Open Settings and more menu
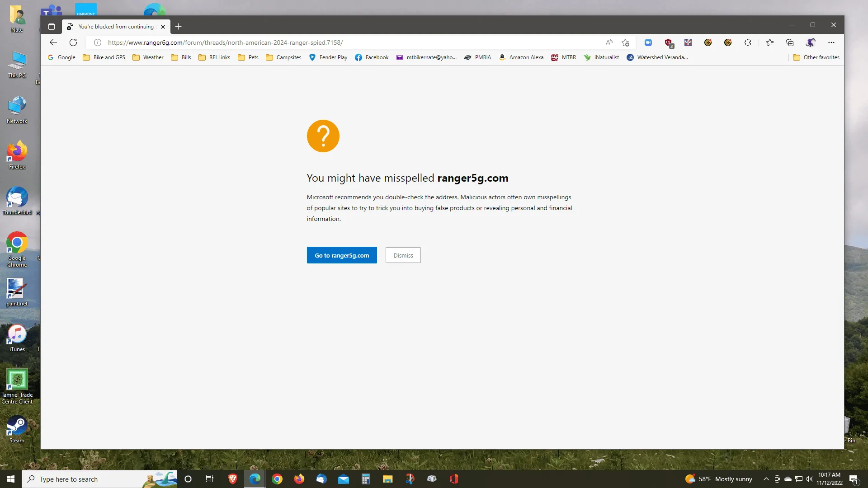Screen dimensions: 868x488 pyautogui.click(x=831, y=42)
